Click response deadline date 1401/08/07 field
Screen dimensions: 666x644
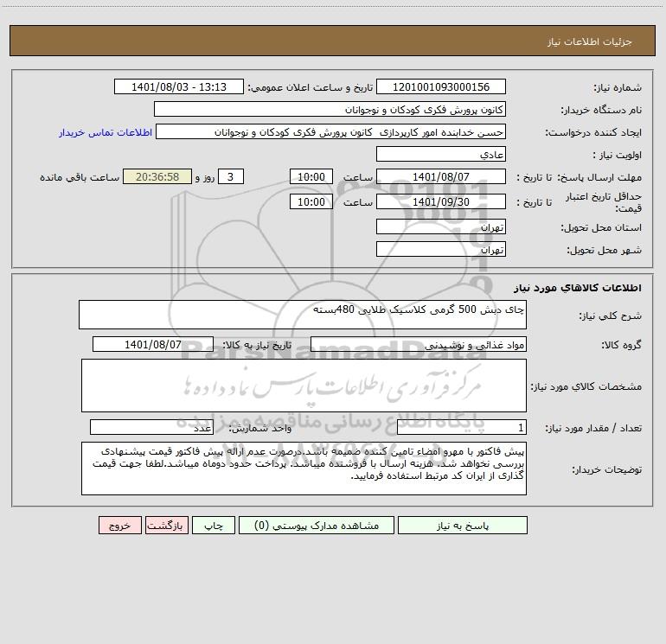pos(441,176)
